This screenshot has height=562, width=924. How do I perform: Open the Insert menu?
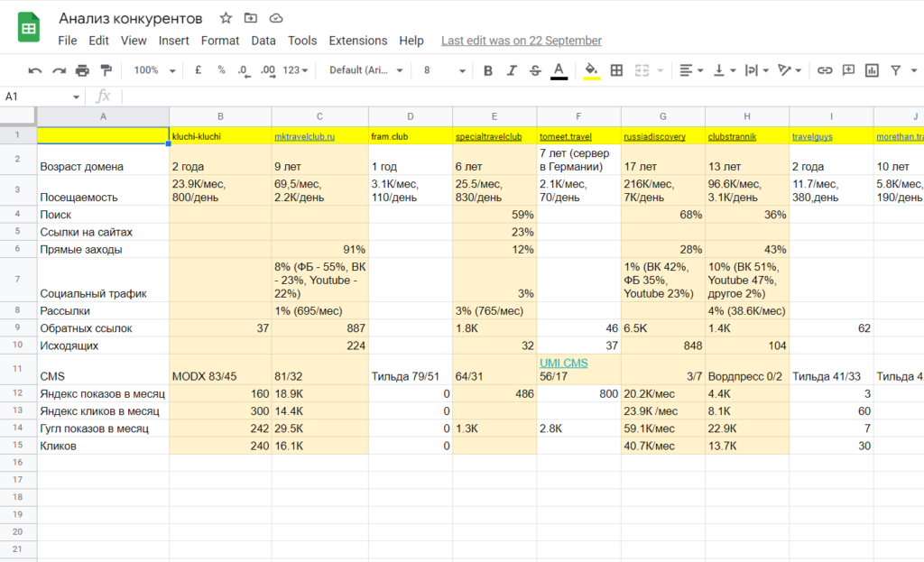[x=173, y=41]
